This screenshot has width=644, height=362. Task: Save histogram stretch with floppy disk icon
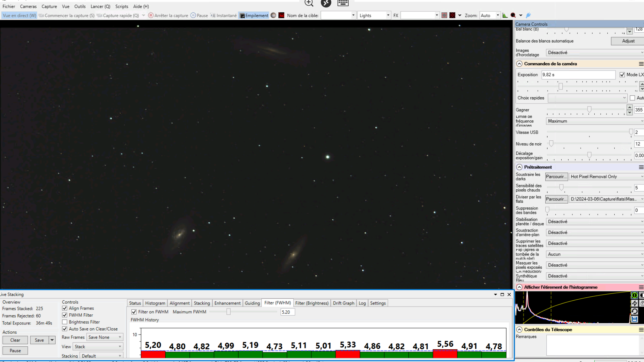(x=634, y=319)
